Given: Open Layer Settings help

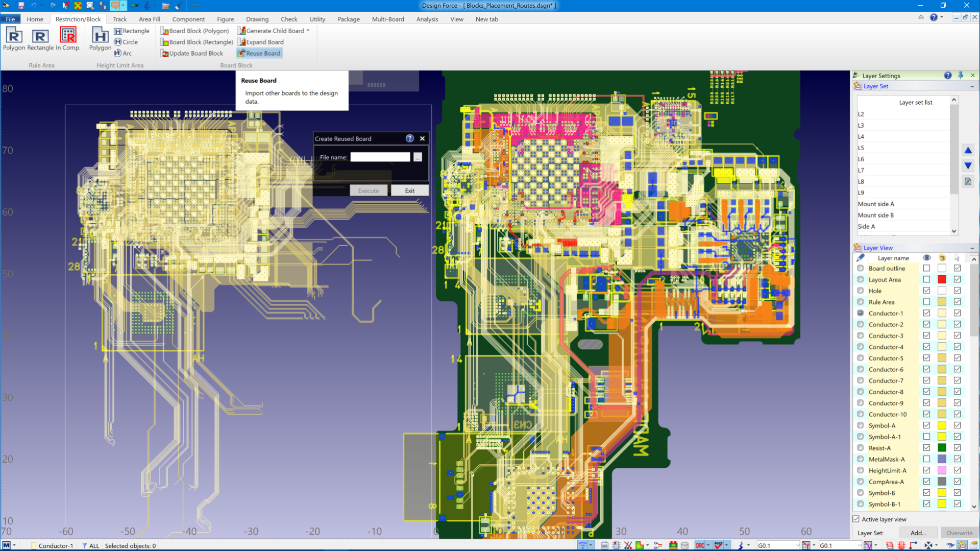Looking at the screenshot, I should click(948, 75).
